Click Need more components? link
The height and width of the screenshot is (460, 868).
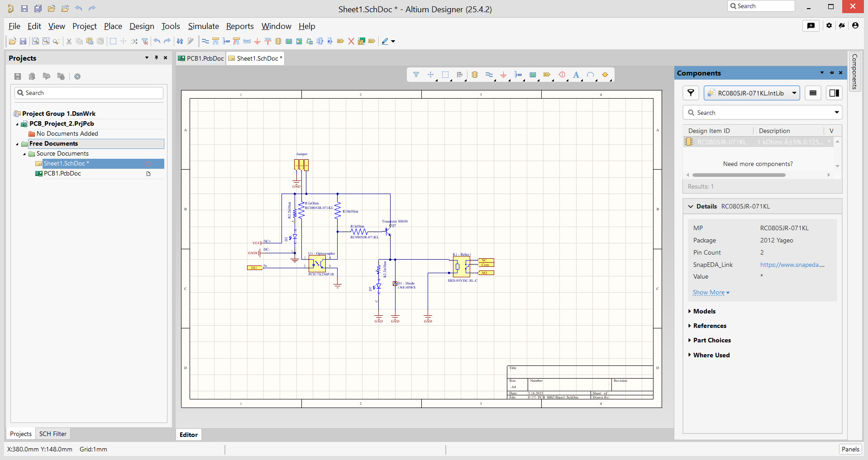pyautogui.click(x=758, y=164)
